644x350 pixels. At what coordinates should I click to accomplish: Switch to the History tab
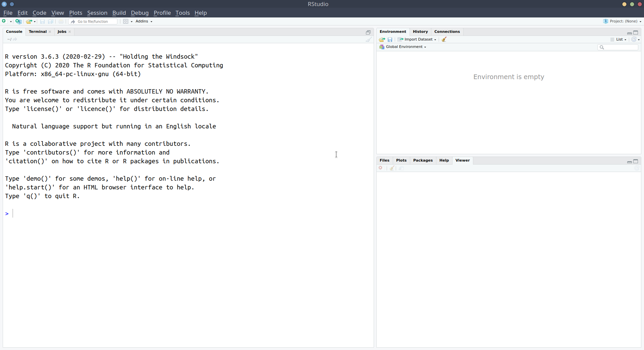420,32
